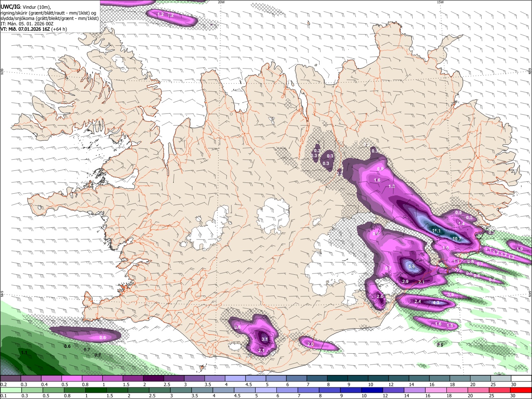Click the 15W longitude label

[440, 2]
